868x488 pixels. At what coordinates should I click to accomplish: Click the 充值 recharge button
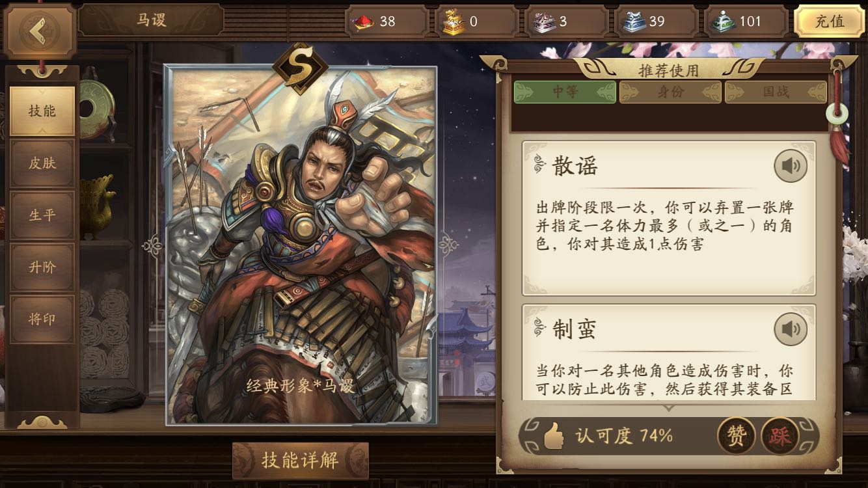[829, 21]
